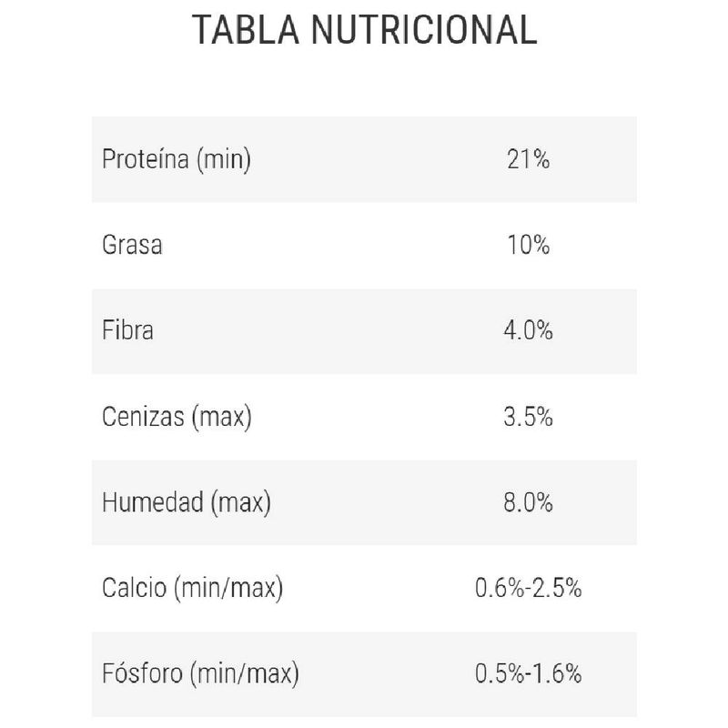
Task: Select the Proteína (min) row label
Action: pyautogui.click(x=177, y=160)
